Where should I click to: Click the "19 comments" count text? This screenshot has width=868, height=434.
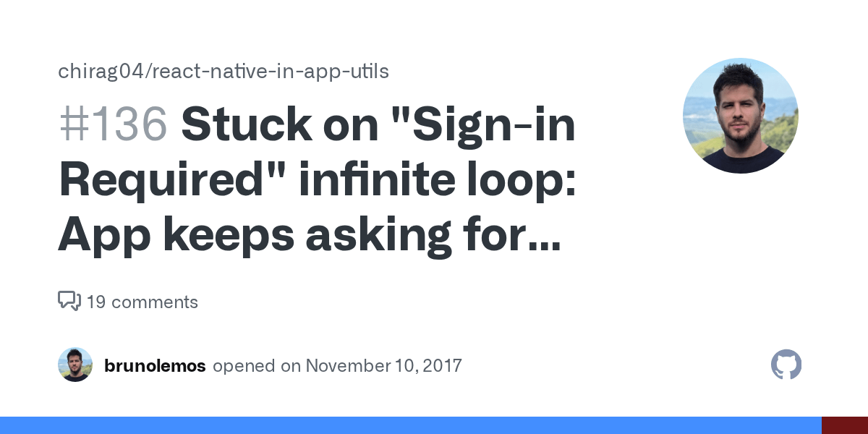[142, 302]
